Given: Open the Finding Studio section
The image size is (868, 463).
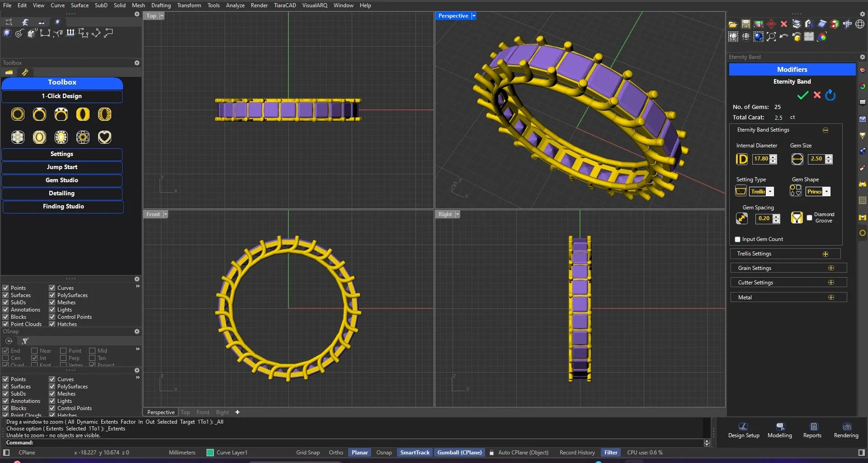Looking at the screenshot, I should (x=63, y=206).
